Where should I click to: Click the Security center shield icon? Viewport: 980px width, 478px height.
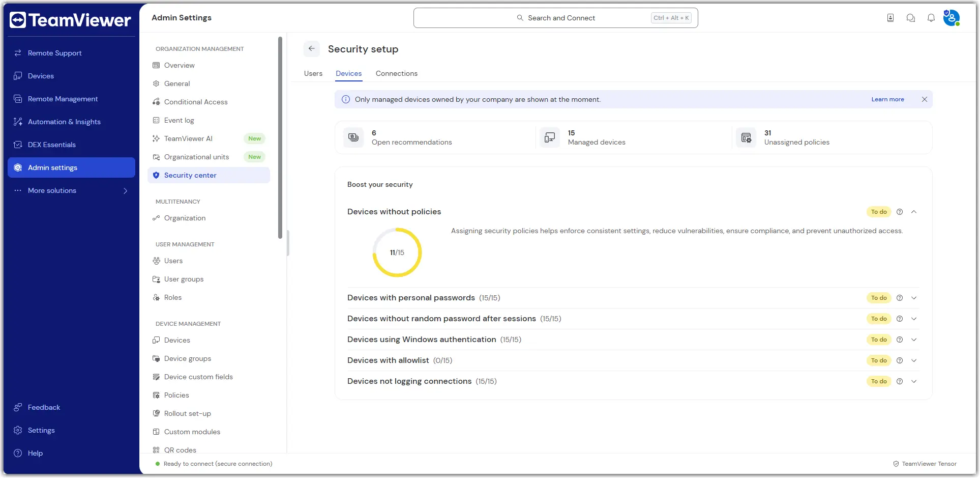pos(156,175)
